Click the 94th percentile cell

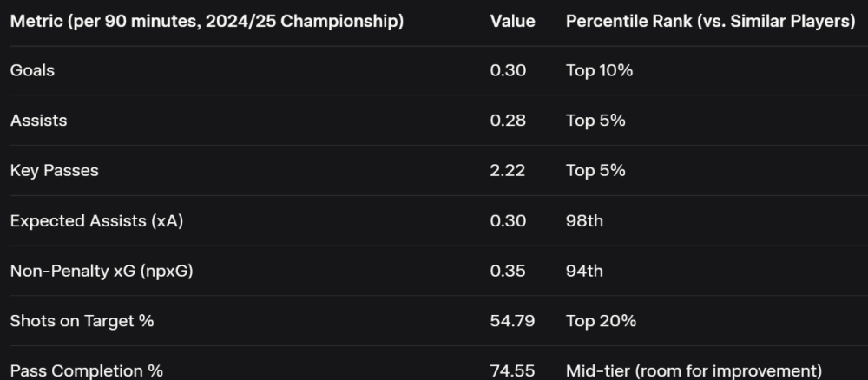click(584, 271)
